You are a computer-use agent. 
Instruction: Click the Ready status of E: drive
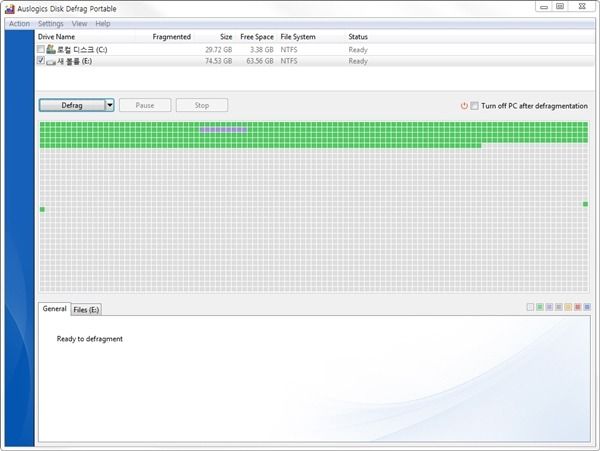358,61
